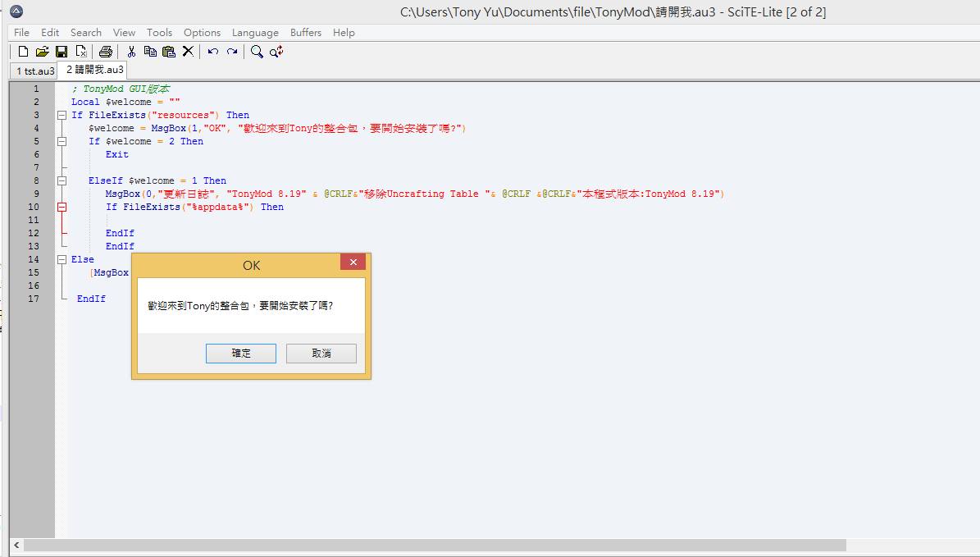Open a file using the folder icon
This screenshot has height=557, width=980.
click(42, 52)
